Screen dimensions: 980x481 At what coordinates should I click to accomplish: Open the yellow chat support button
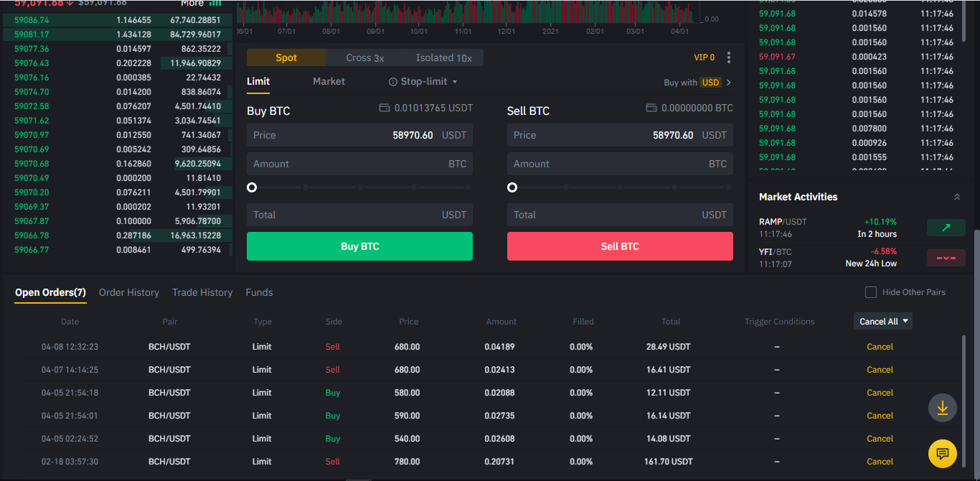(943, 454)
